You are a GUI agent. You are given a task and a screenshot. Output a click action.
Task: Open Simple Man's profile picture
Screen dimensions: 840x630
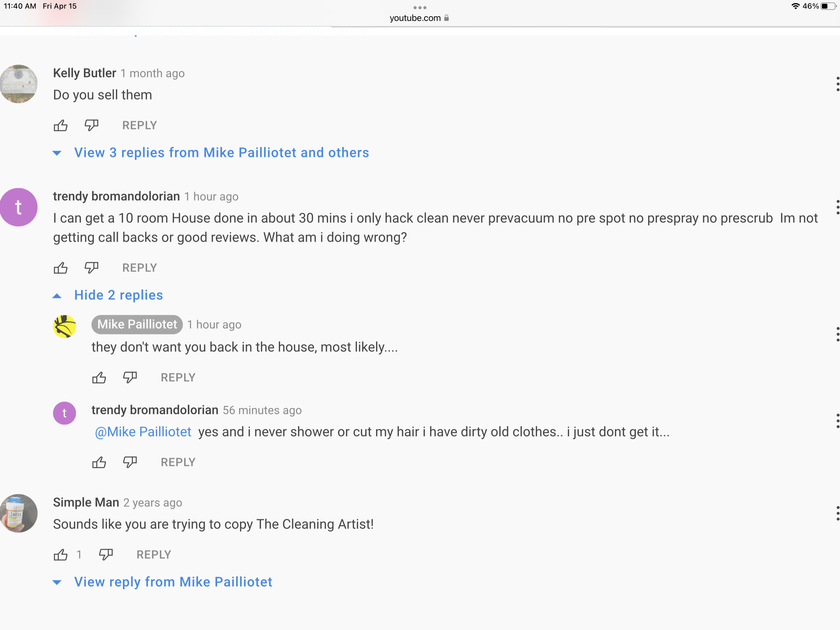(19, 513)
